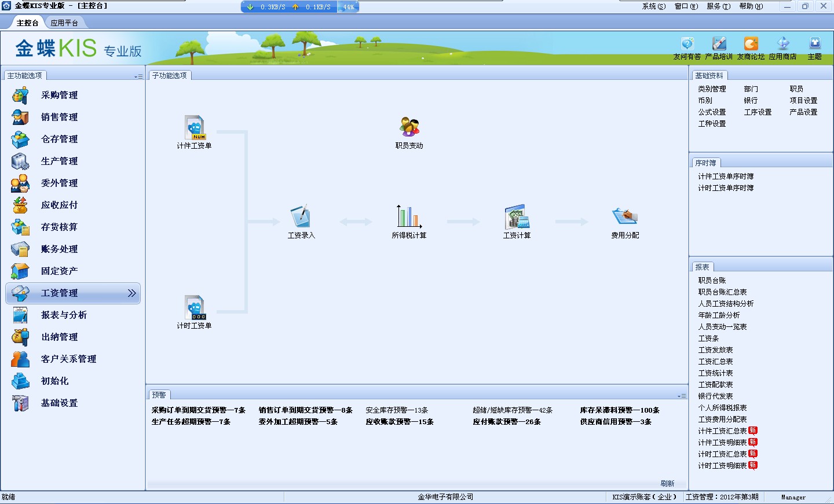Open the 工资条 report link
834x504 pixels.
coord(708,339)
